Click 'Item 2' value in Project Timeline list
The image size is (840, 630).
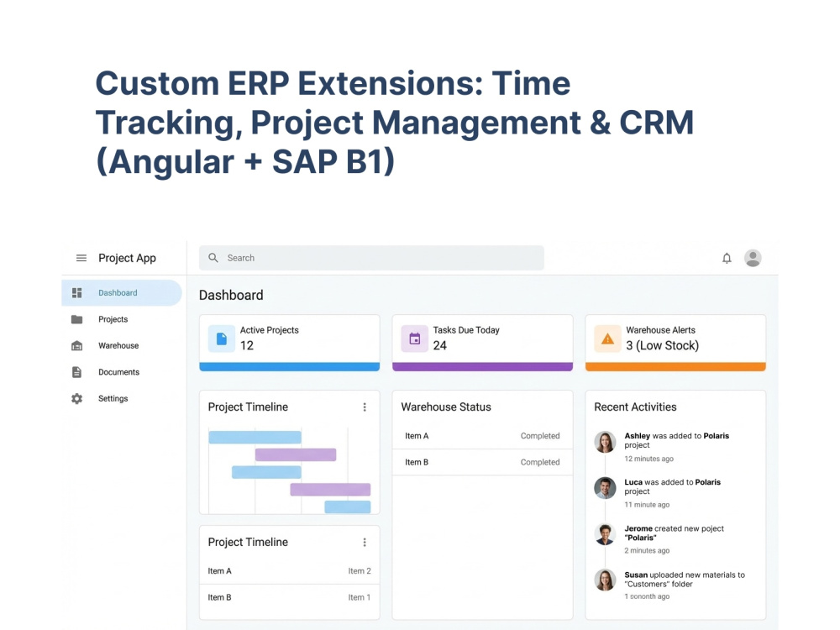point(360,571)
